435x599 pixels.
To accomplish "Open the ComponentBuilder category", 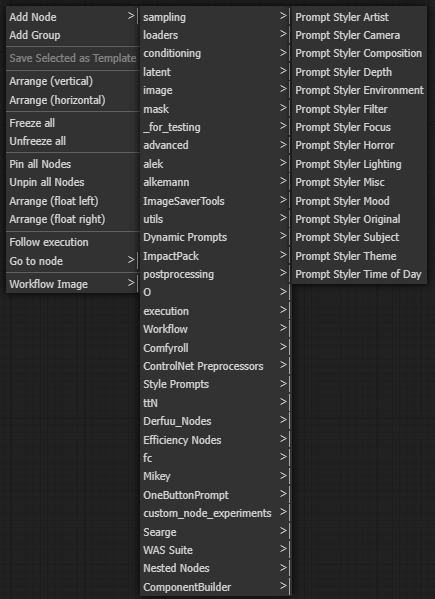I will (215, 587).
